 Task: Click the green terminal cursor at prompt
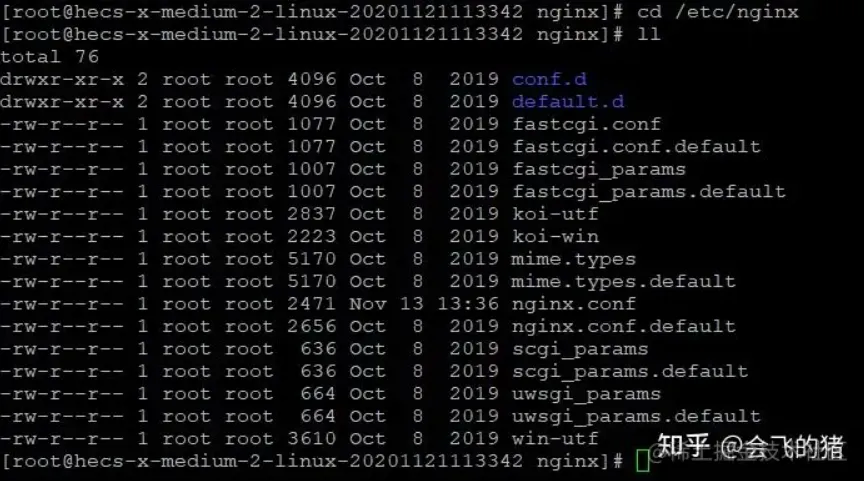click(x=642, y=461)
